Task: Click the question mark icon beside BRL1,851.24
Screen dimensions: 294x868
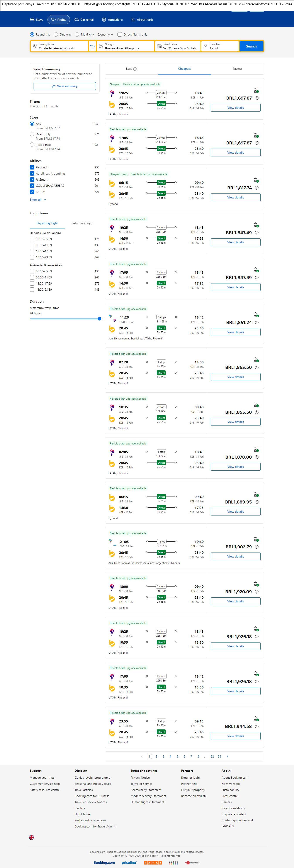Action: (x=257, y=322)
